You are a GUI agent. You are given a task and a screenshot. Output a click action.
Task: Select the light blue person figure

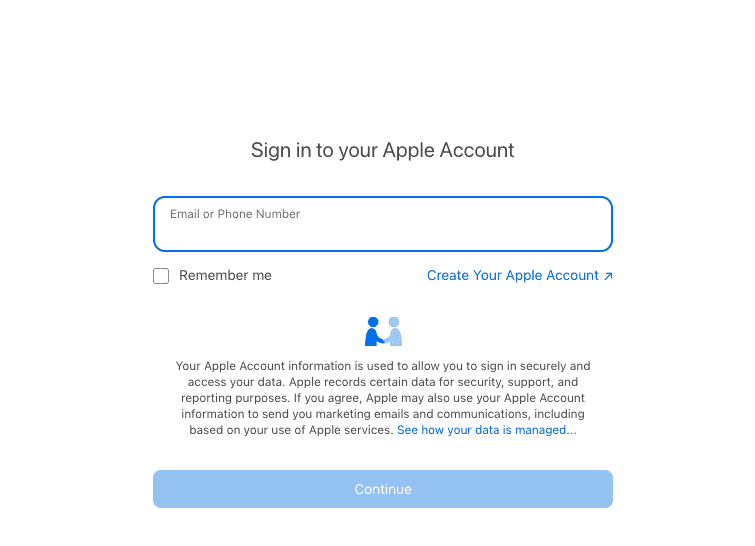[394, 331]
